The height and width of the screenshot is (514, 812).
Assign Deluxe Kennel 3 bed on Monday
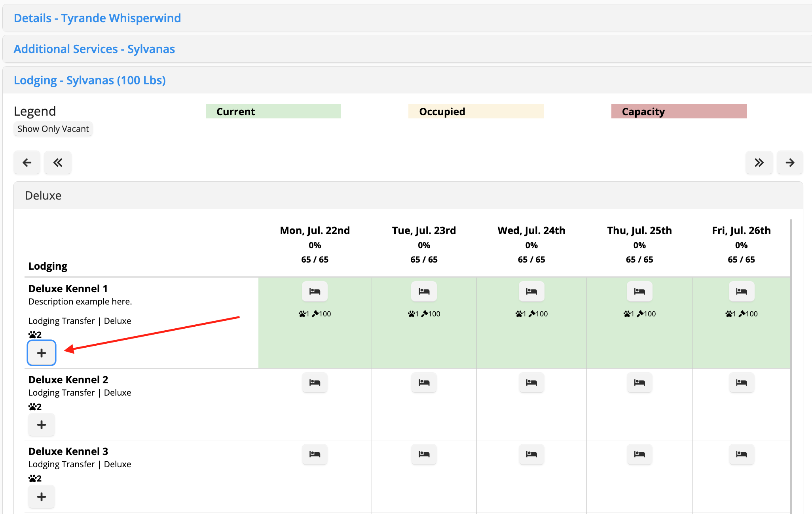pos(315,454)
